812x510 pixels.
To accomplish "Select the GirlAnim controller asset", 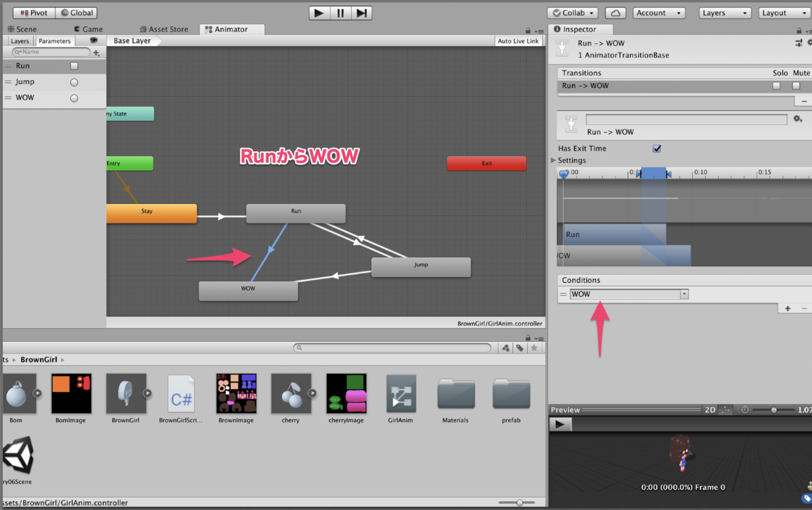I will coord(401,398).
